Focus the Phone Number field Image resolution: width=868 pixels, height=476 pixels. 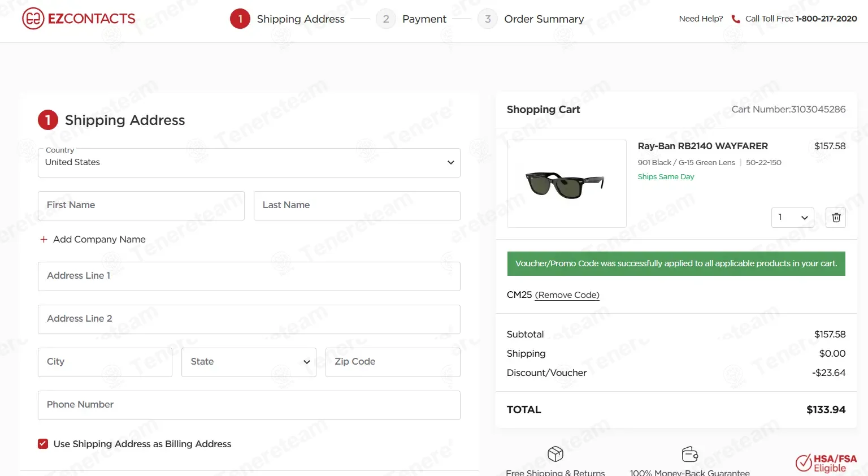[x=249, y=405]
